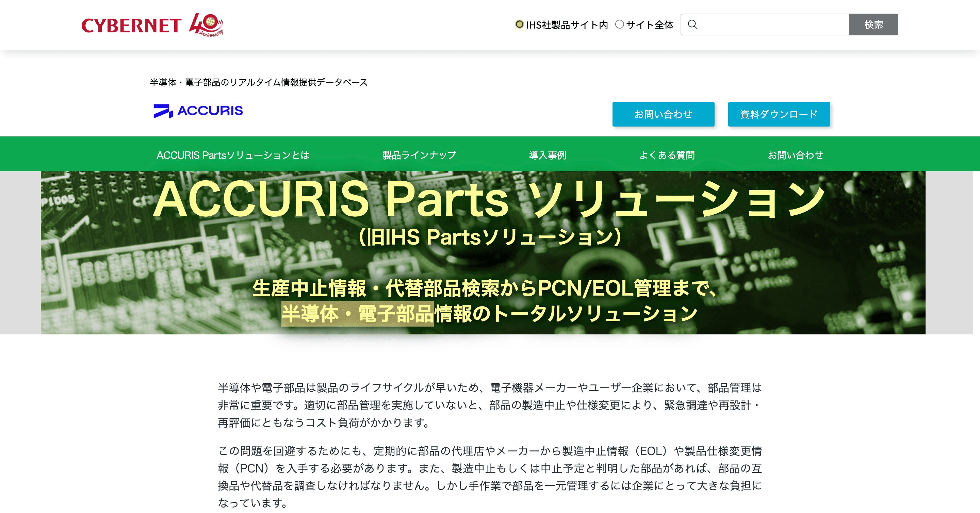
Task: Click the (旧IHS Partsソリューション) subtitle
Action: [490, 237]
